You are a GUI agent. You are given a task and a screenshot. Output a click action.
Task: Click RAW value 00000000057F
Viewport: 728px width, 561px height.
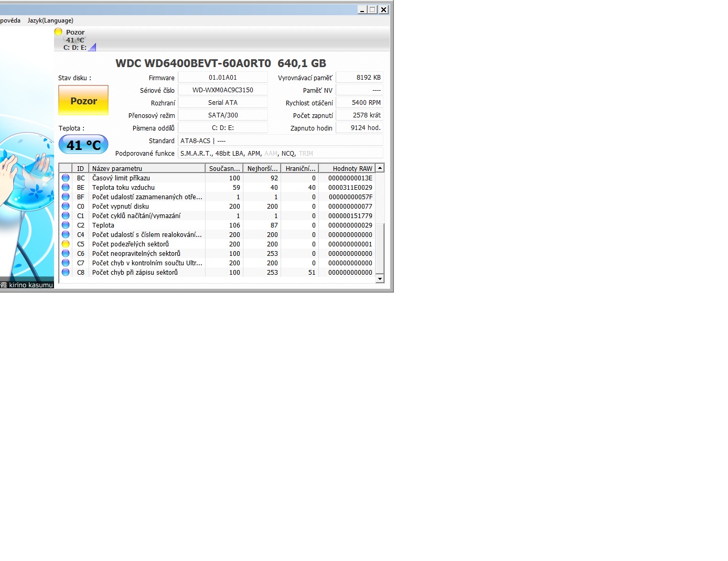[x=350, y=197]
